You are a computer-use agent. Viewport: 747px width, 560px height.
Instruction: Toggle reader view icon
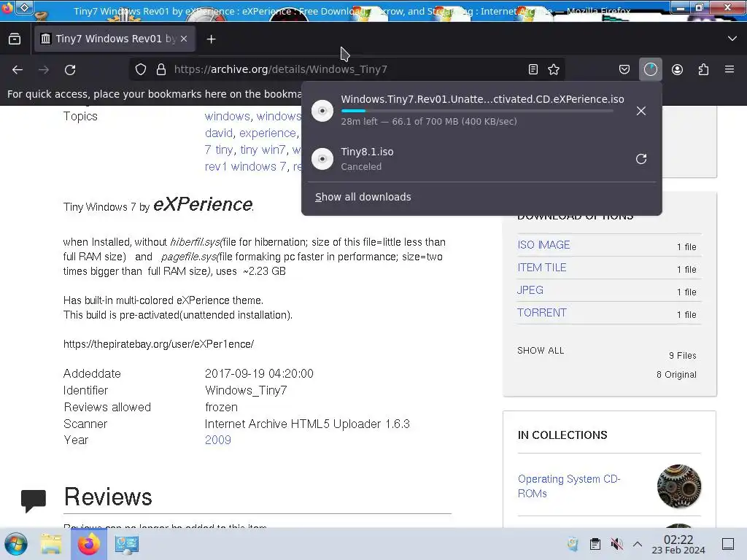(x=533, y=69)
